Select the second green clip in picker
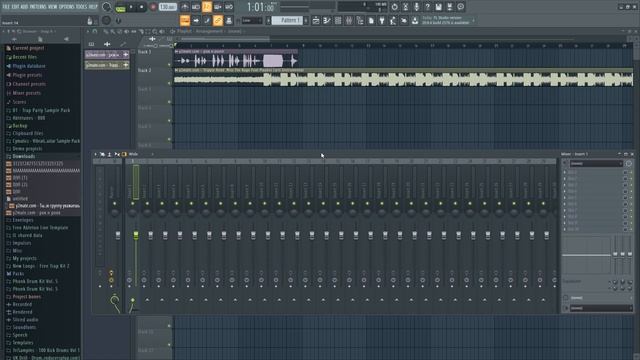Viewport: 640px width, 360px height. pyautogui.click(x=107, y=65)
